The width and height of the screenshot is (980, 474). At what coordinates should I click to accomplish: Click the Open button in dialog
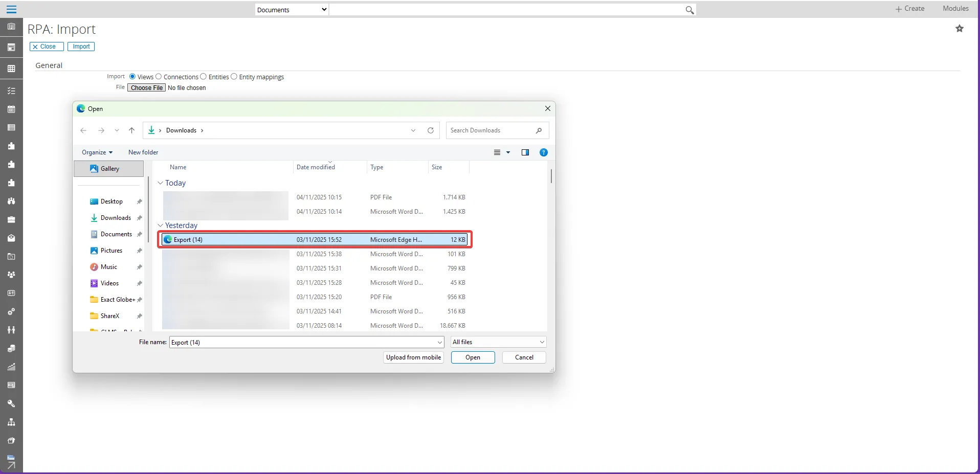pos(473,357)
